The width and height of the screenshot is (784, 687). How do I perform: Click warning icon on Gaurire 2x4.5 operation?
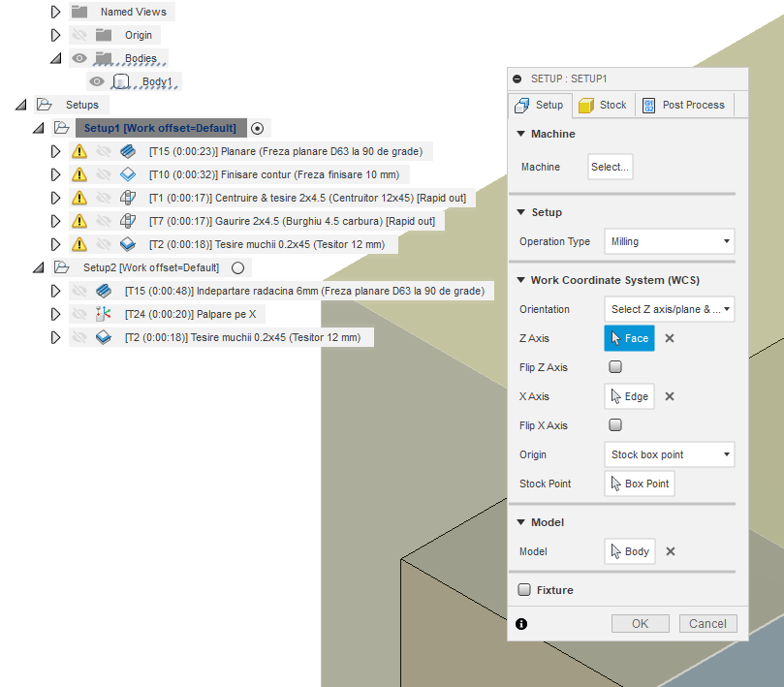pyautogui.click(x=79, y=221)
